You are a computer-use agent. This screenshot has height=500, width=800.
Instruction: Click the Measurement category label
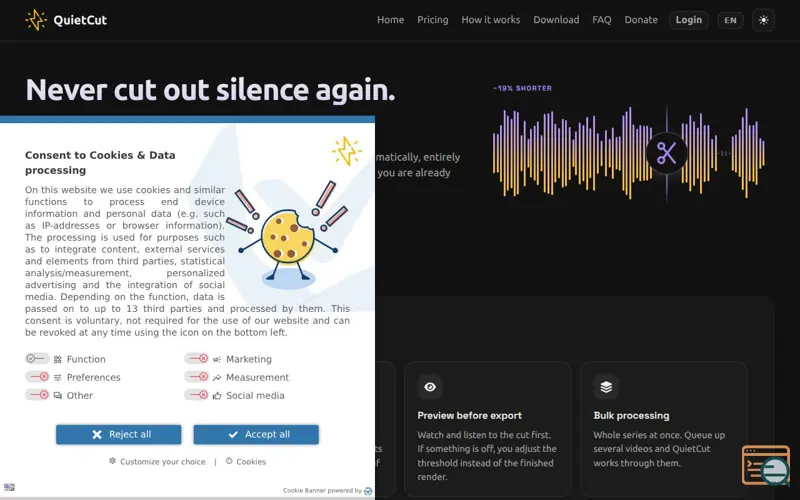pyautogui.click(x=258, y=378)
